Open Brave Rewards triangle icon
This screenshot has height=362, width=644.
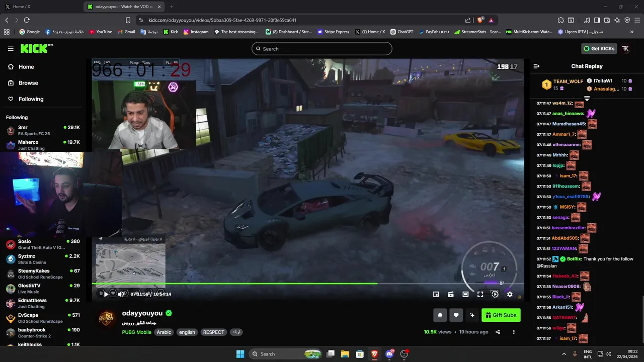[491, 20]
